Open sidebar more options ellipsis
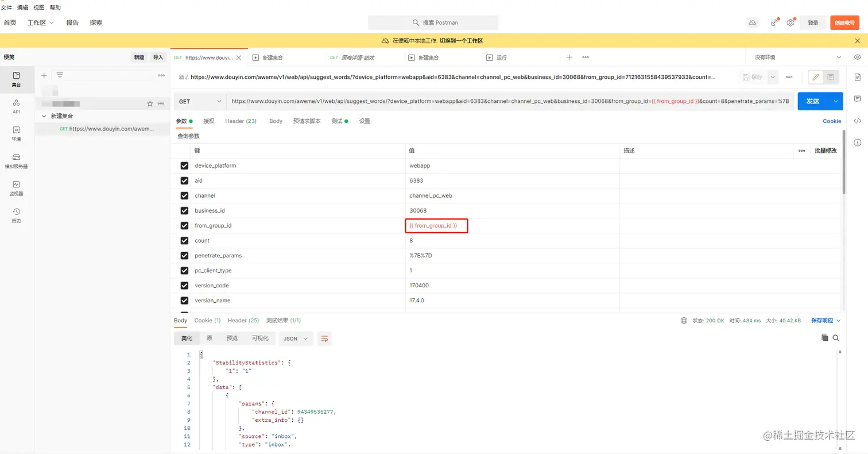 (x=161, y=75)
